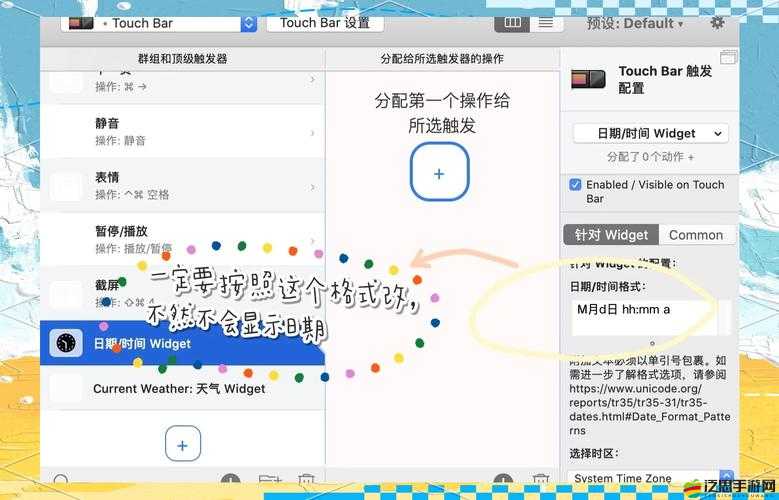
Task: Select the 静音 trigger row
Action: coord(182,132)
